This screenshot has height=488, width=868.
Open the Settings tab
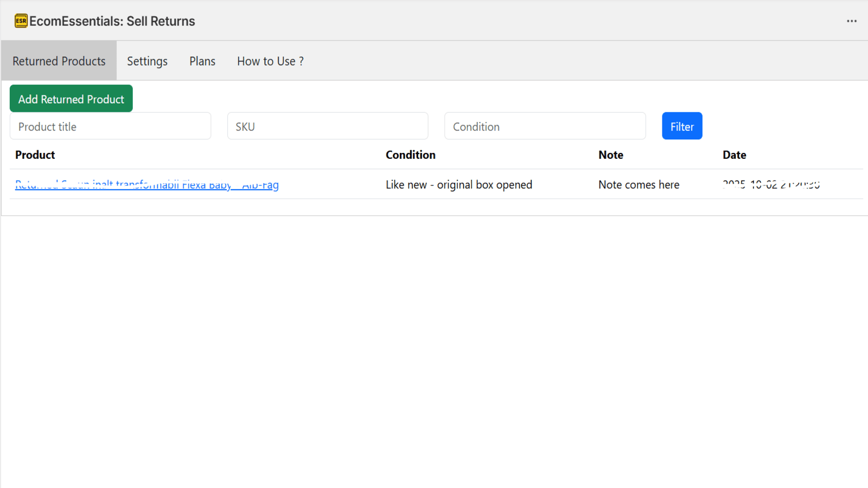point(147,61)
